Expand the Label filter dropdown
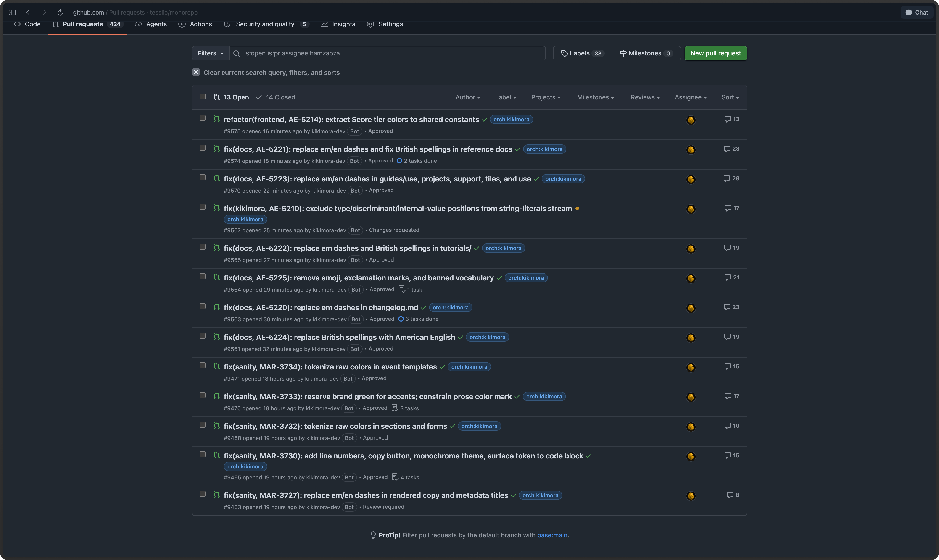The height and width of the screenshot is (560, 939). [506, 97]
